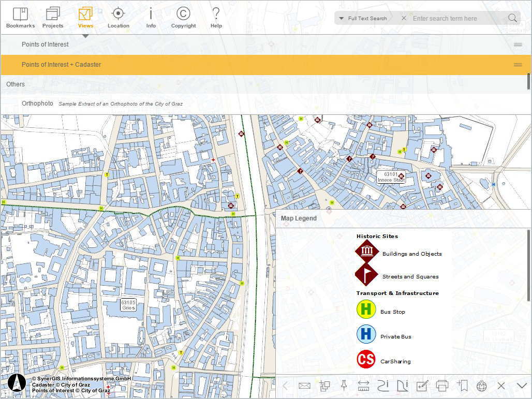Image resolution: width=532 pixels, height=399 pixels.
Task: Open the Bookmarks panel
Action: (20, 18)
